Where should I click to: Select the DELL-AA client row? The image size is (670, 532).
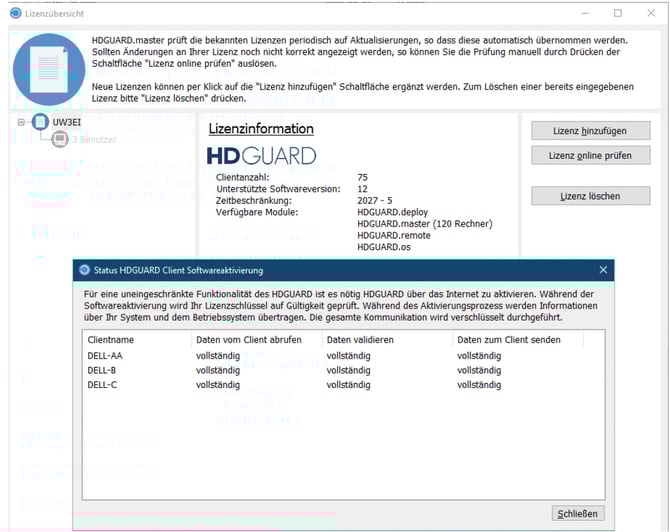tap(344, 356)
